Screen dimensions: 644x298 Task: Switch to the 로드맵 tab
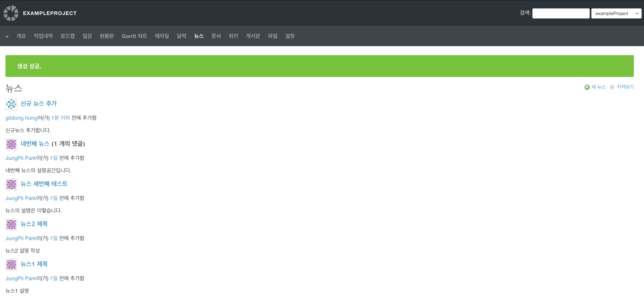tap(68, 36)
